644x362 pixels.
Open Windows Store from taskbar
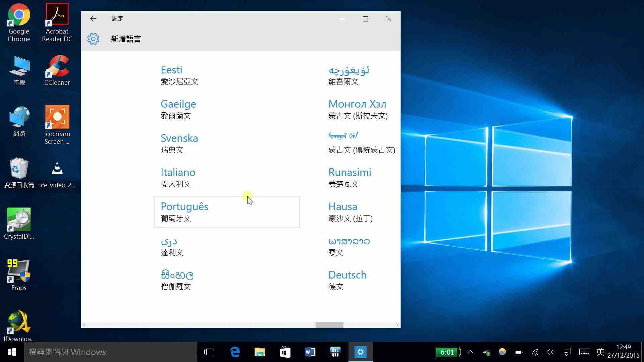(285, 352)
